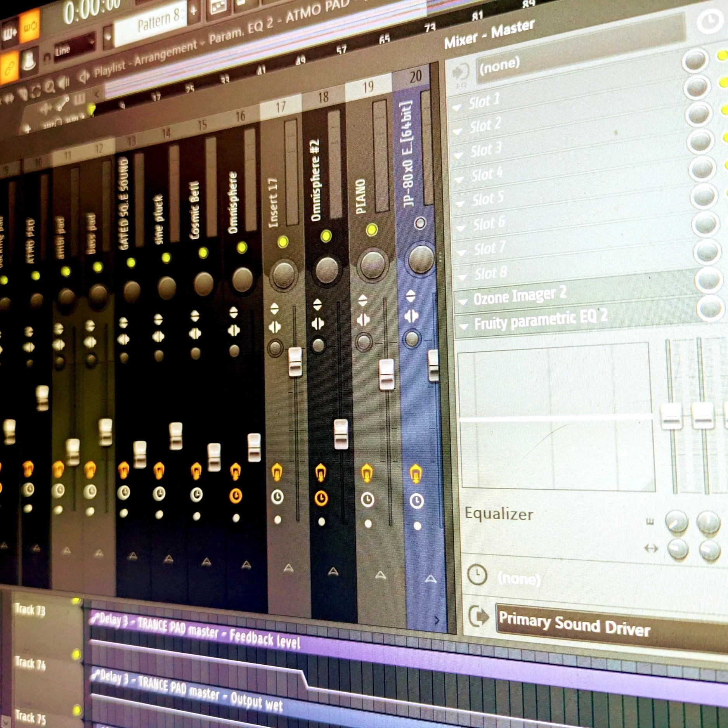Viewport: 728px width, 728px height.
Task: Click the orange effects icon on PIANO track
Action: point(367,473)
